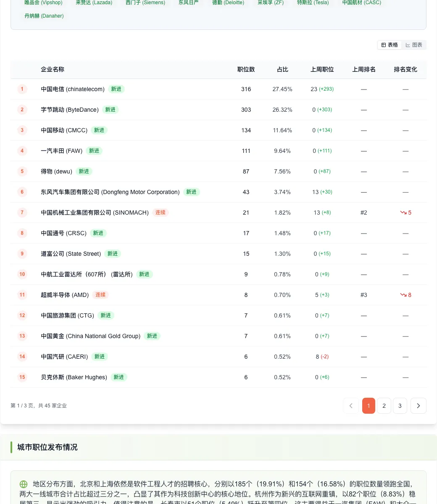Select page 1 in pagination
The height and width of the screenshot is (504, 437).
(369, 406)
